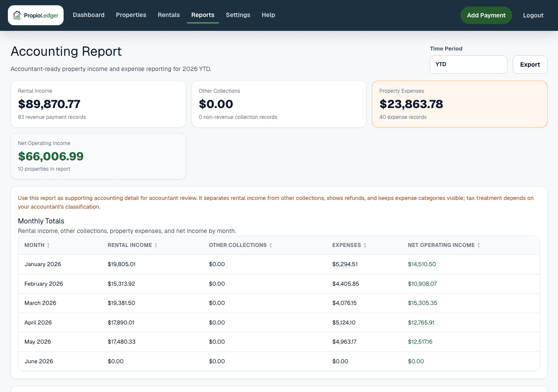The image size is (558, 392).
Task: Click the 10 properties in report text
Action: point(44,169)
